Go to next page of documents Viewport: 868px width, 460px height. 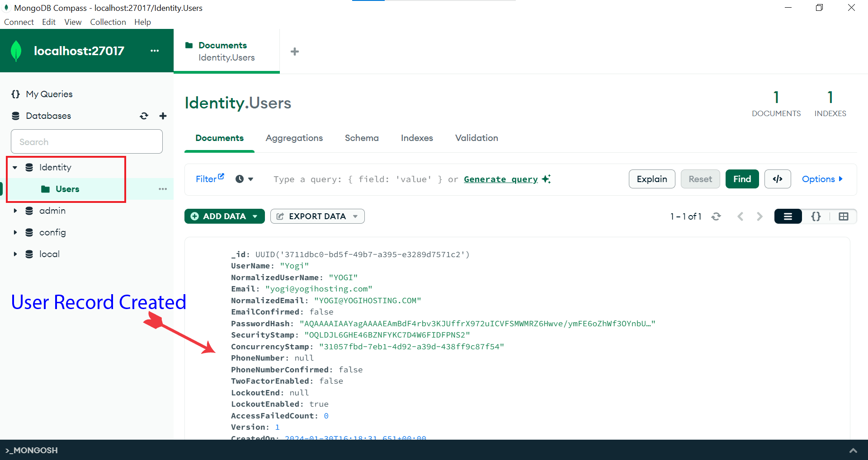tap(760, 216)
